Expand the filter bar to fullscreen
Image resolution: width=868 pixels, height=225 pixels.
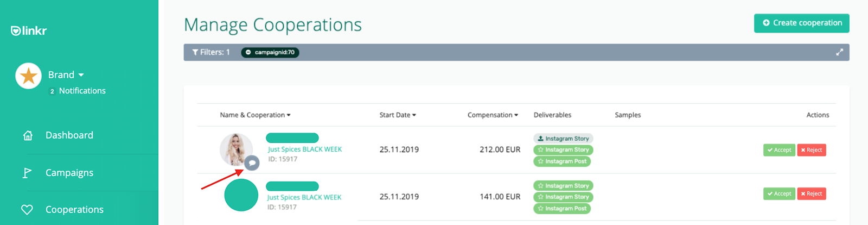tap(839, 52)
